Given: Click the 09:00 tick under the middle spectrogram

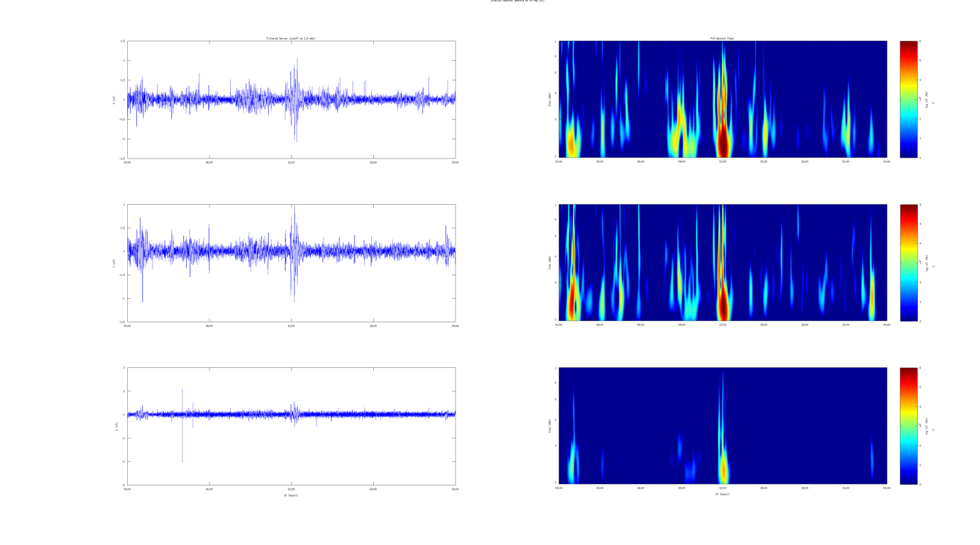Looking at the screenshot, I should [x=681, y=324].
